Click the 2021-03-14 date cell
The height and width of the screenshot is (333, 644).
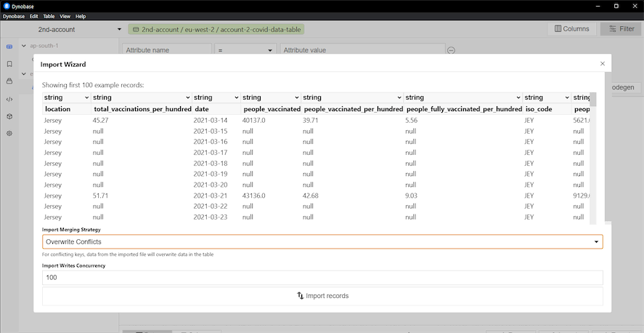click(x=211, y=121)
